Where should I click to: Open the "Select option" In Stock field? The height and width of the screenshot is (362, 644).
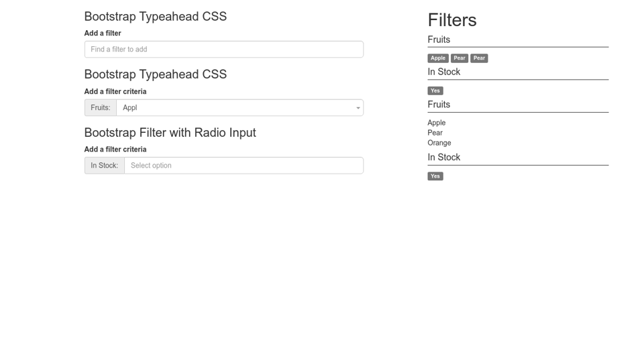click(244, 166)
